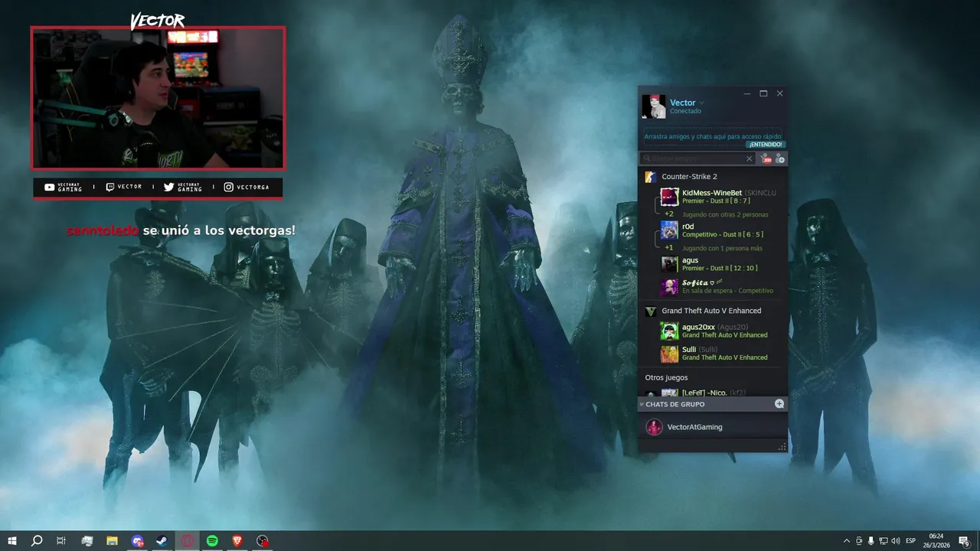Open Windows taskbar search
Viewport: 980px width, 551px height.
click(x=37, y=541)
